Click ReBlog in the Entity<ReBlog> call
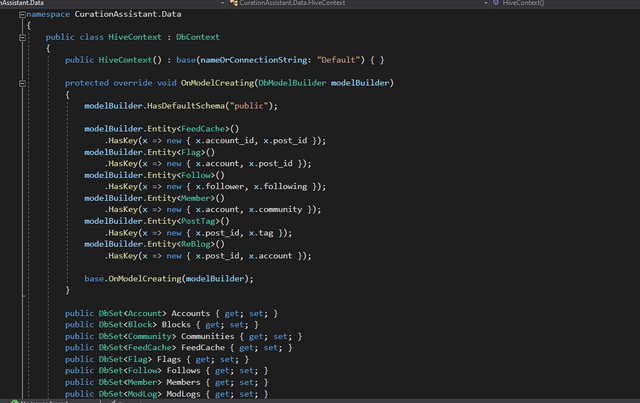The width and height of the screenshot is (640, 403). click(196, 244)
